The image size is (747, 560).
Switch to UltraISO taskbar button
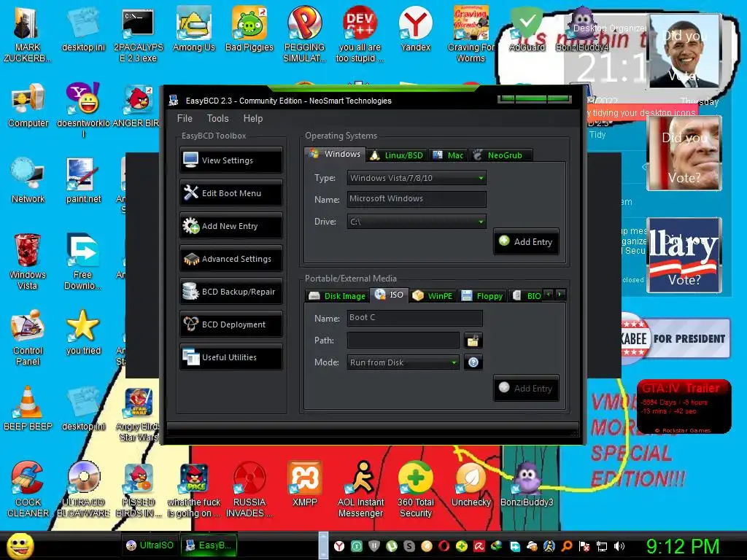[150, 545]
